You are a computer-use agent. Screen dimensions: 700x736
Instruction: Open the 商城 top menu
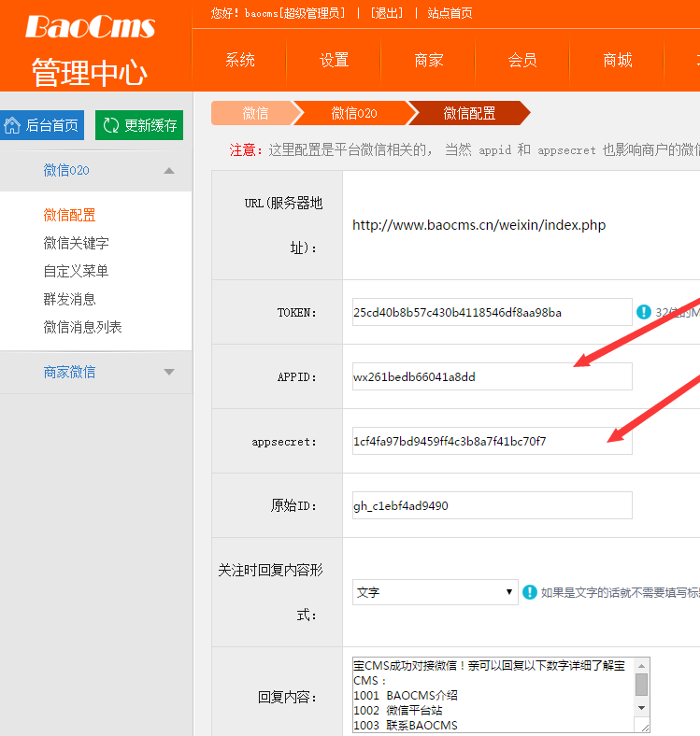coord(618,60)
